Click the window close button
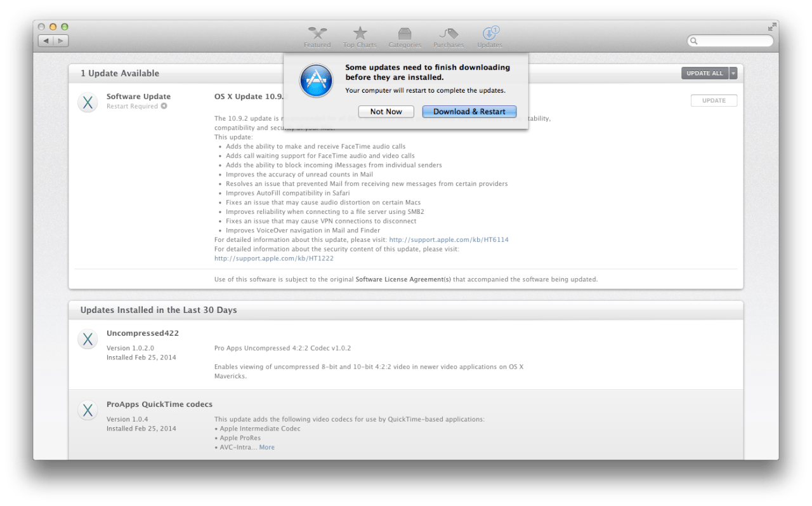The width and height of the screenshot is (812, 506). pyautogui.click(x=42, y=27)
